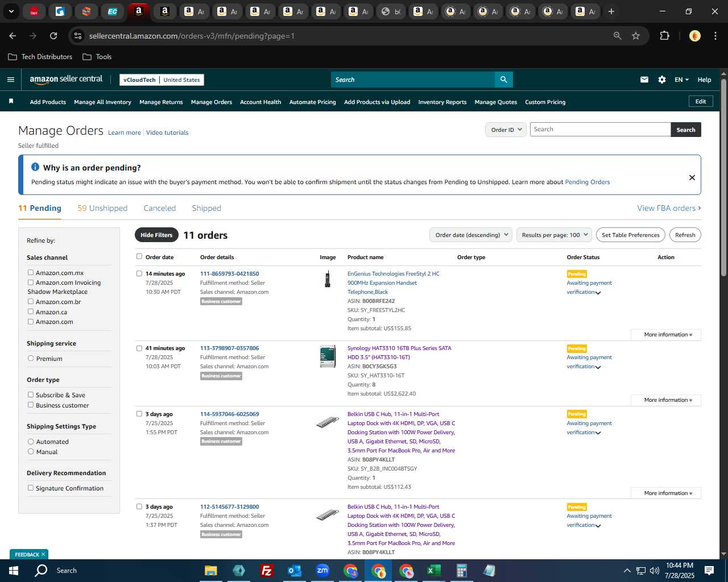The height and width of the screenshot is (582, 728).
Task: Open Zoom from taskbar
Action: pyautogui.click(x=322, y=571)
